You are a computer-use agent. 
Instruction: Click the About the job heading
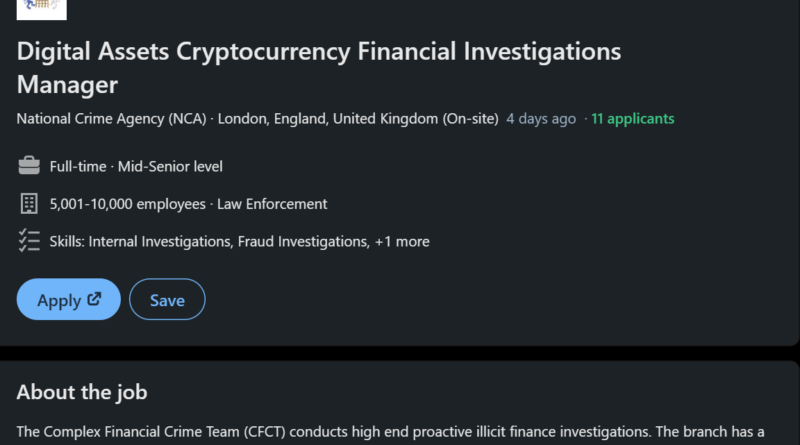82,391
